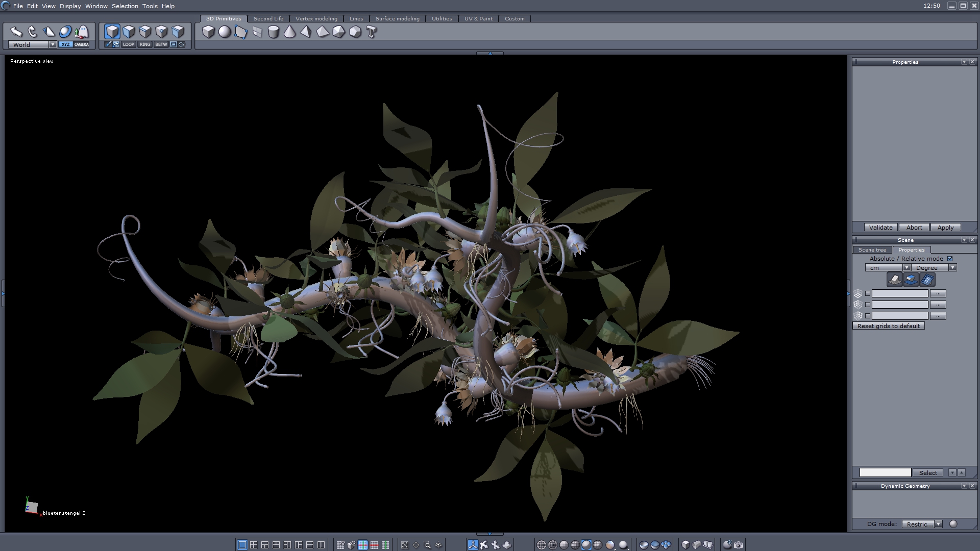Image resolution: width=980 pixels, height=551 pixels.
Task: Open the cm units dropdown
Action: (906, 267)
